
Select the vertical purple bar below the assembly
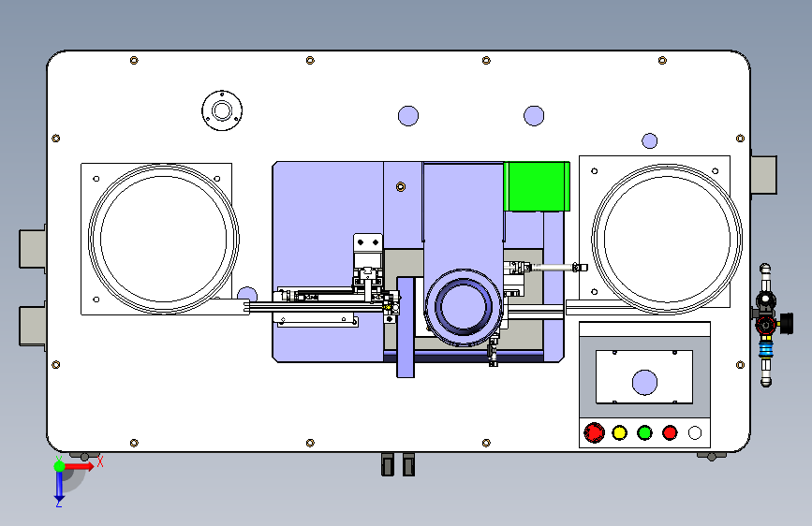point(406,328)
